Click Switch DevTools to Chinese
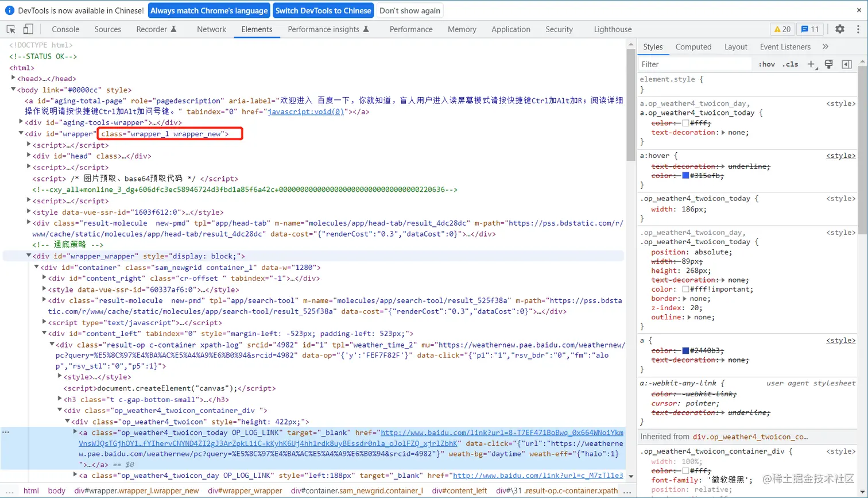Screen dimensions: 868x498 (323, 10)
